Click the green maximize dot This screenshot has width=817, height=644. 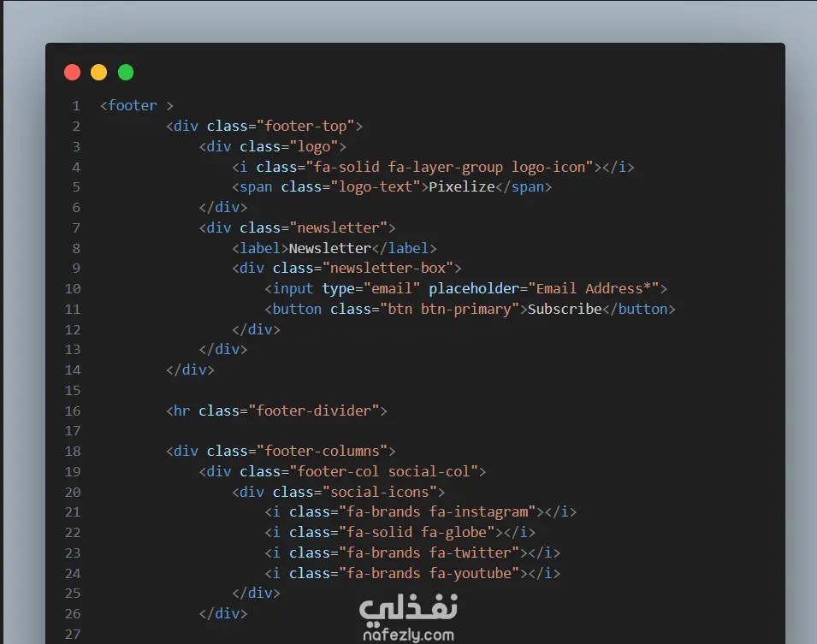126,73
